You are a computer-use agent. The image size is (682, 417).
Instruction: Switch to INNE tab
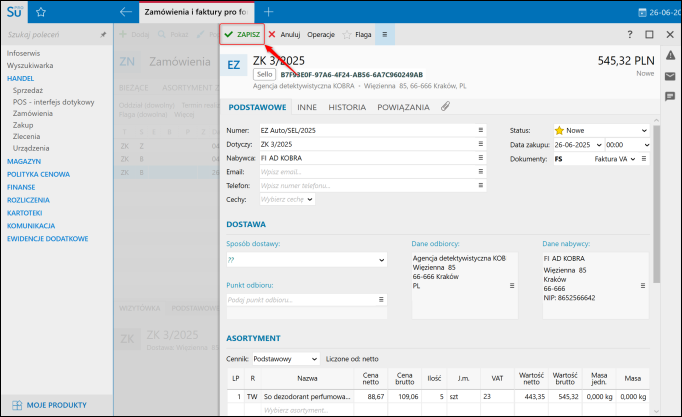point(307,107)
